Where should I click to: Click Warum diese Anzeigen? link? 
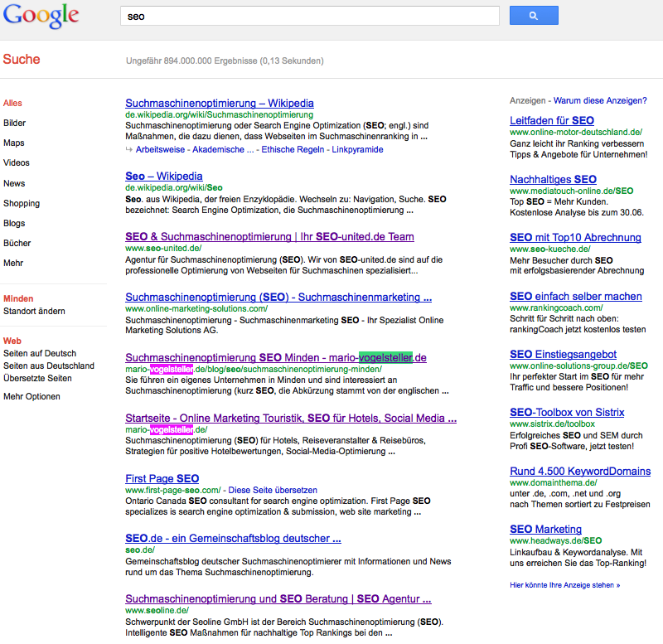tap(600, 100)
